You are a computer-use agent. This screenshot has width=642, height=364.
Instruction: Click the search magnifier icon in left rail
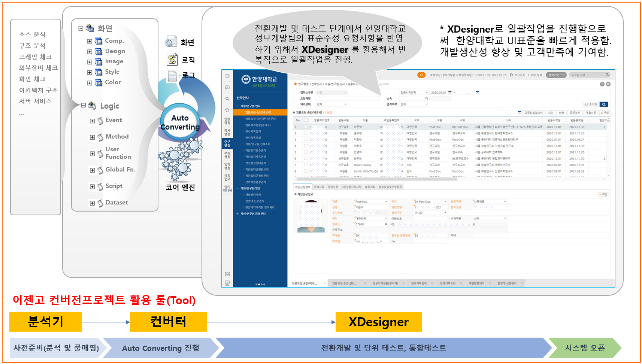click(227, 98)
